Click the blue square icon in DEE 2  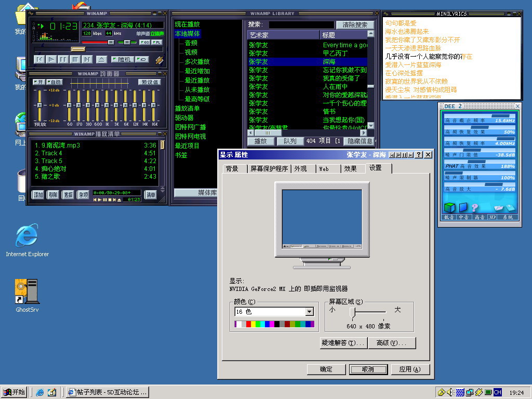(x=463, y=207)
